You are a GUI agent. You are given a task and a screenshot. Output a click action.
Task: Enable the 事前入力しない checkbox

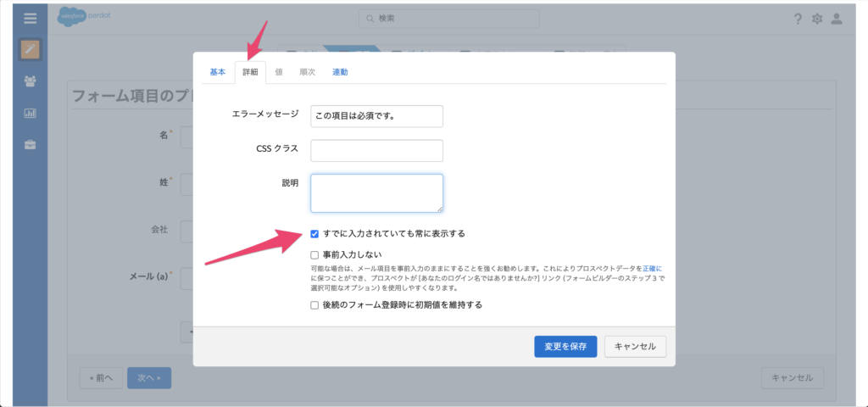[x=314, y=254]
